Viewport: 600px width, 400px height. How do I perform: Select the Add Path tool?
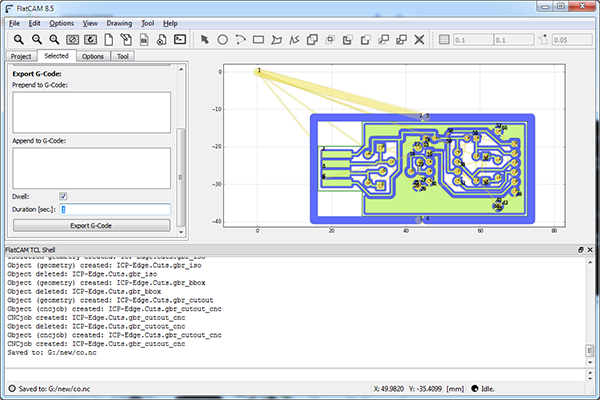tap(294, 39)
